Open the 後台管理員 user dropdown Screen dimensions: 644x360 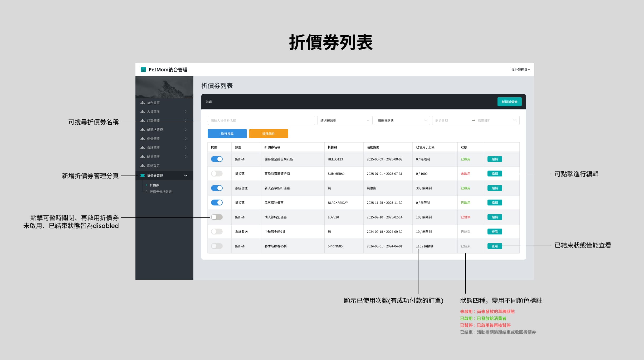click(x=520, y=70)
